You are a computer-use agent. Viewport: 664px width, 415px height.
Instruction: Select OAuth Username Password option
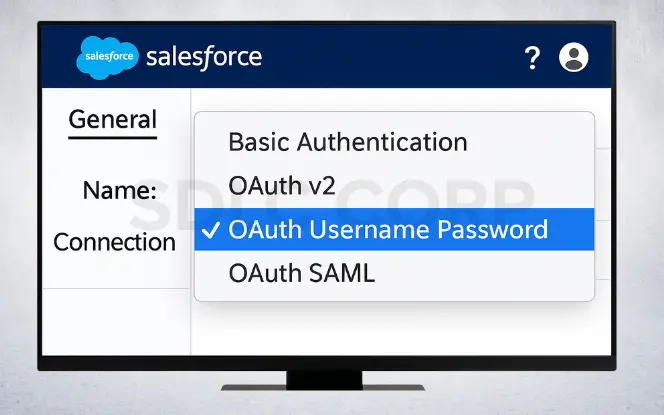(x=394, y=229)
